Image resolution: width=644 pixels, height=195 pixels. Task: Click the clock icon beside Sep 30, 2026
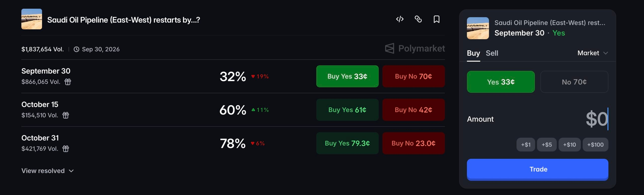(76, 49)
